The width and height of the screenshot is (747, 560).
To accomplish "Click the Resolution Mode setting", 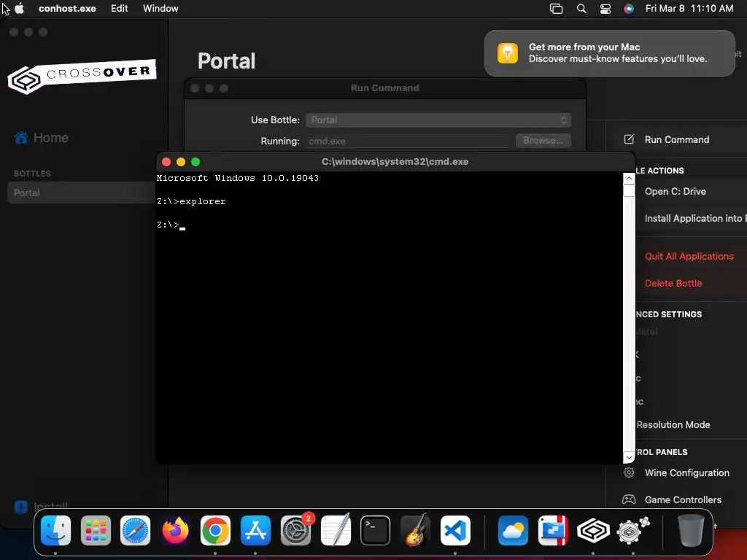I will click(673, 425).
